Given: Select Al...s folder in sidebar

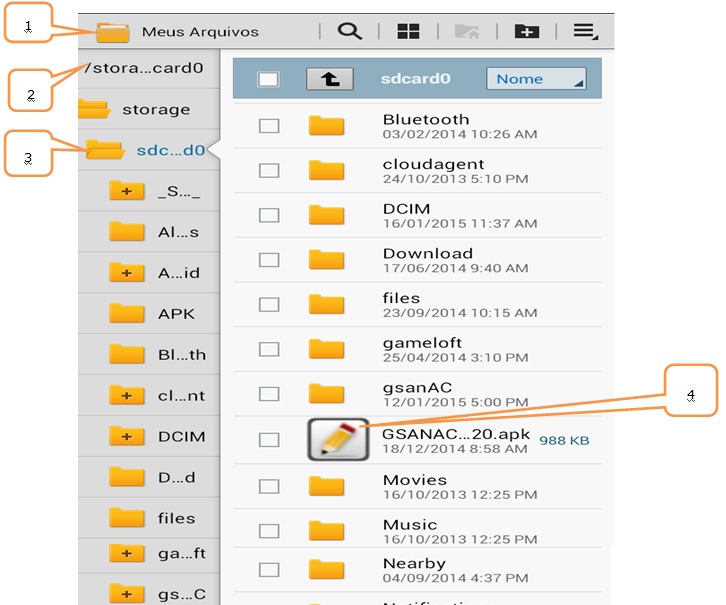Looking at the screenshot, I should pyautogui.click(x=149, y=232).
